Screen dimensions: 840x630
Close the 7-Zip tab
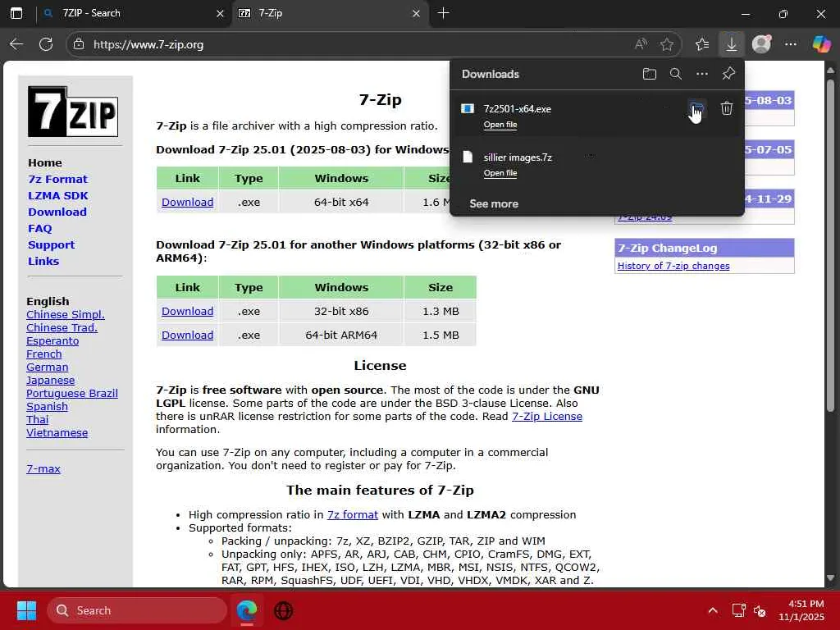click(416, 13)
